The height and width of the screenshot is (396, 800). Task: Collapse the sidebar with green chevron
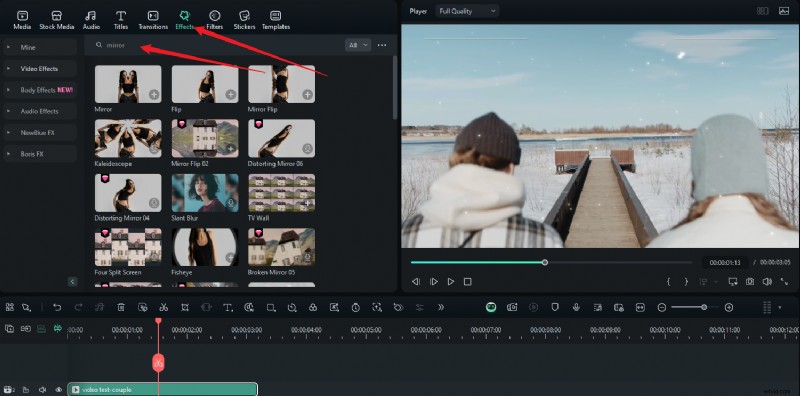click(72, 281)
